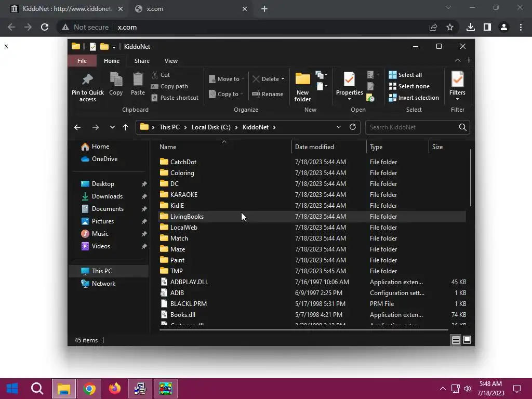Image resolution: width=532 pixels, height=399 pixels.
Task: Expand chevron after KiddoNet in path
Action: pyautogui.click(x=274, y=127)
